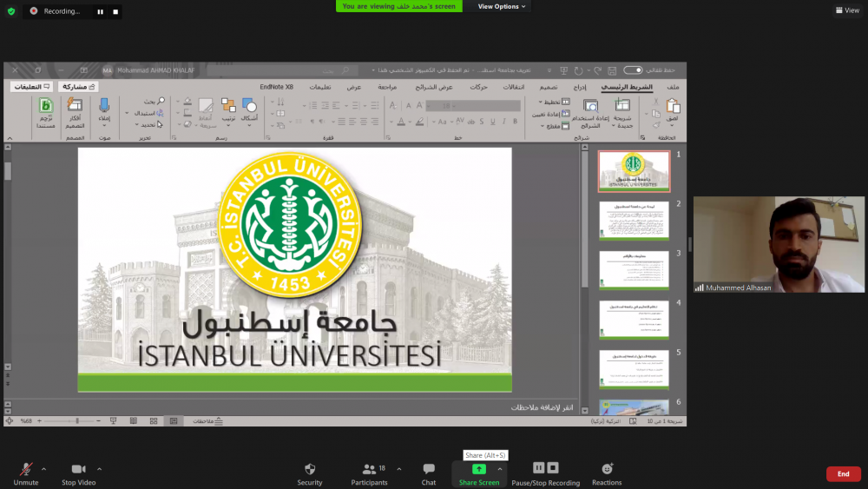Screen dimensions: 868x489
Task: Expand video options arrow beside Stop Video
Action: pos(99,469)
